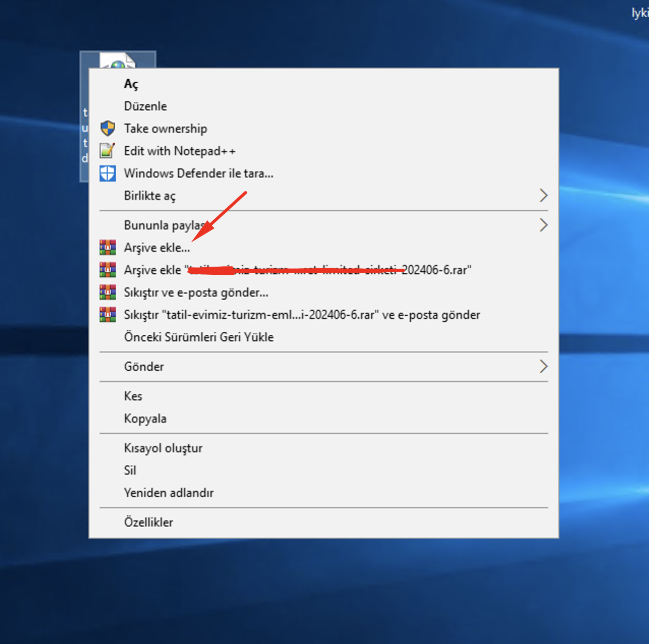Click WinRAR icon beside "Sıkıştır ve e-posta gönder..."
Viewport: 649px width, 644px height.
(x=108, y=292)
